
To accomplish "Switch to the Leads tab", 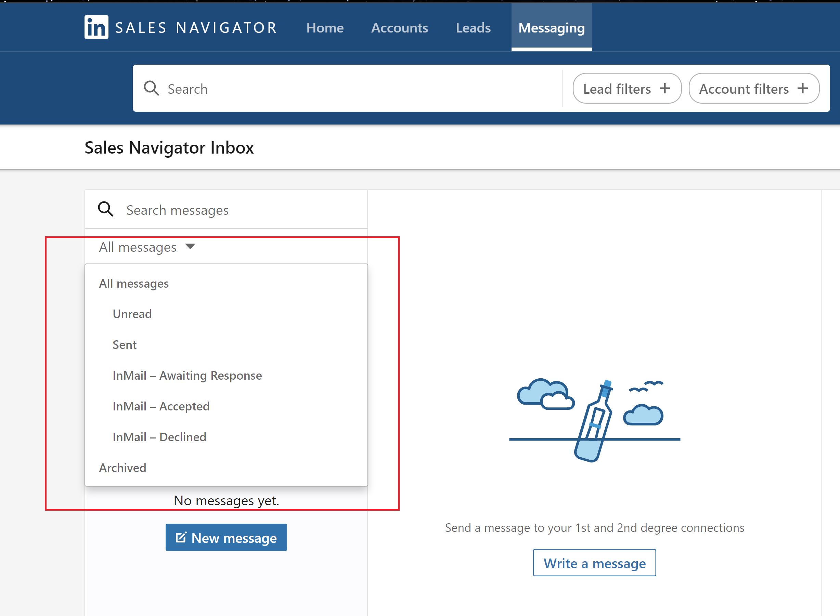I will pyautogui.click(x=473, y=28).
